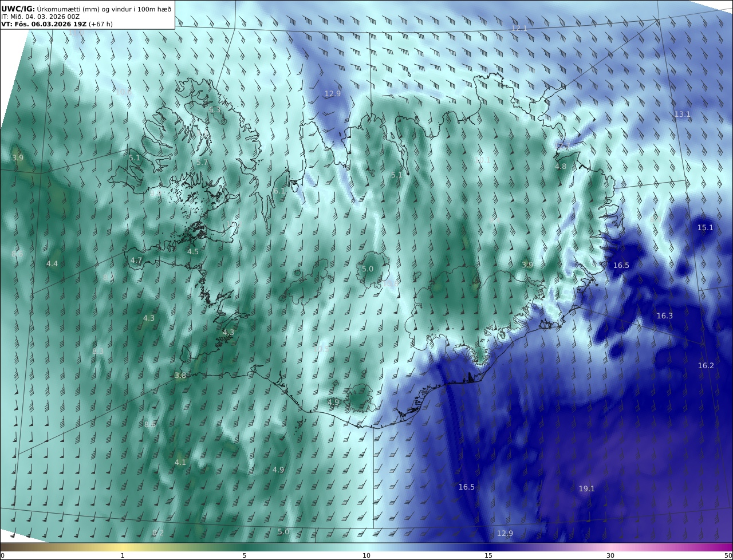Click the 'VT: Fös. 06.03.2026 19Z' valid time line
733x560 pixels.
click(x=57, y=24)
